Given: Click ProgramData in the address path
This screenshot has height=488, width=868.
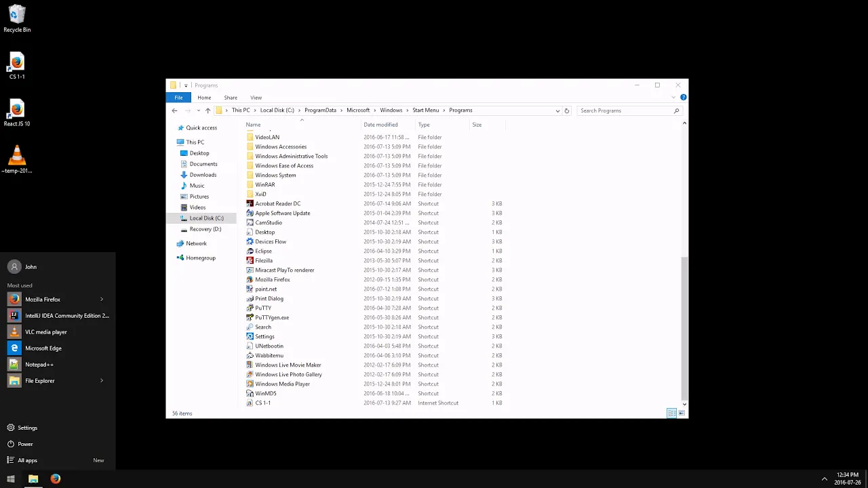Looking at the screenshot, I should coord(320,110).
